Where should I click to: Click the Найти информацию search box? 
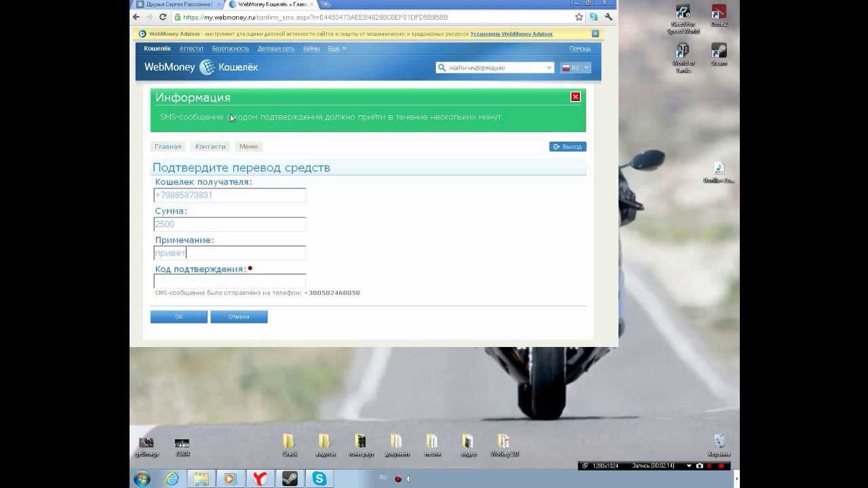point(494,68)
